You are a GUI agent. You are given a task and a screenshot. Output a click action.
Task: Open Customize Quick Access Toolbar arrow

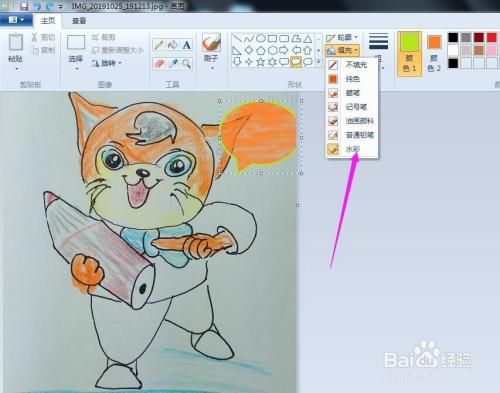pos(61,6)
